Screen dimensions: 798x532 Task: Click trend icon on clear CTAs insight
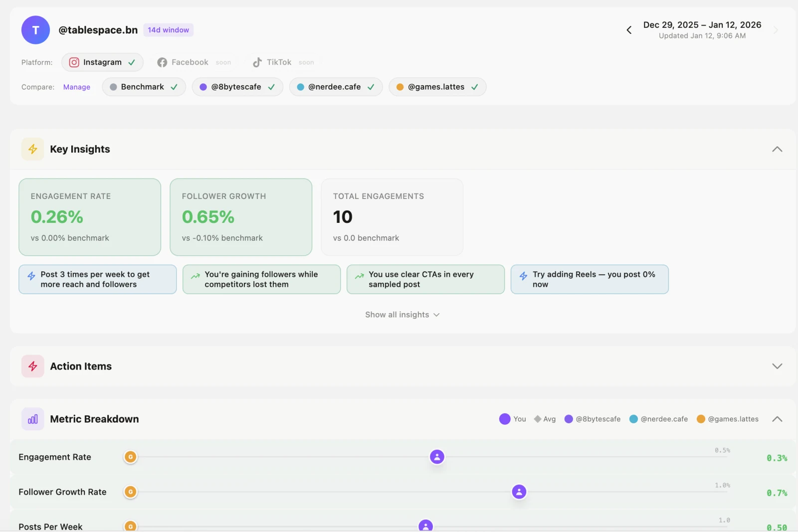coord(360,276)
